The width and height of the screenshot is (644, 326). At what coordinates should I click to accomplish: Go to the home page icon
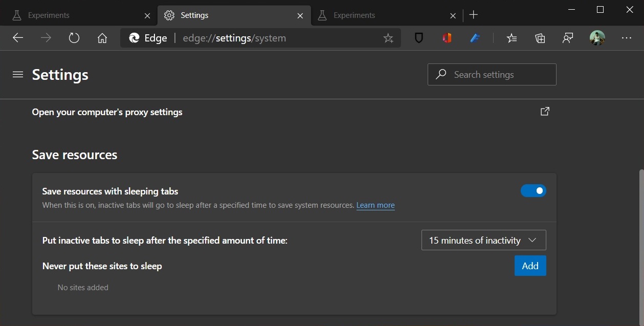click(x=102, y=38)
